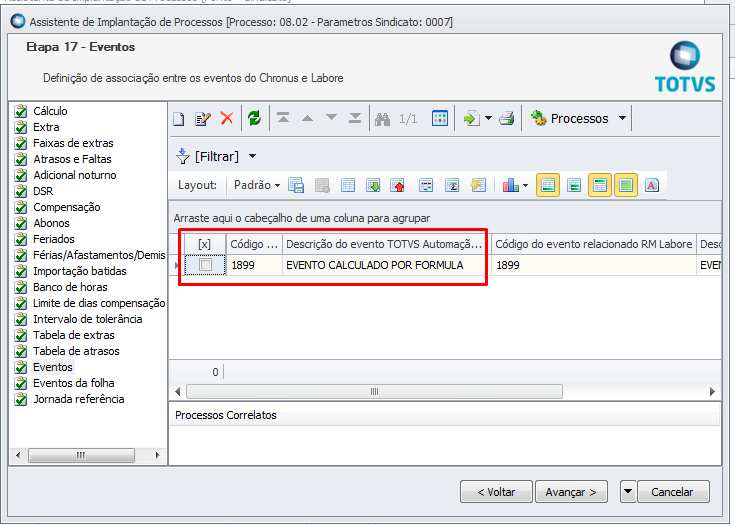
Task: Select the Atrasos e Faltas step
Action: coord(72,159)
